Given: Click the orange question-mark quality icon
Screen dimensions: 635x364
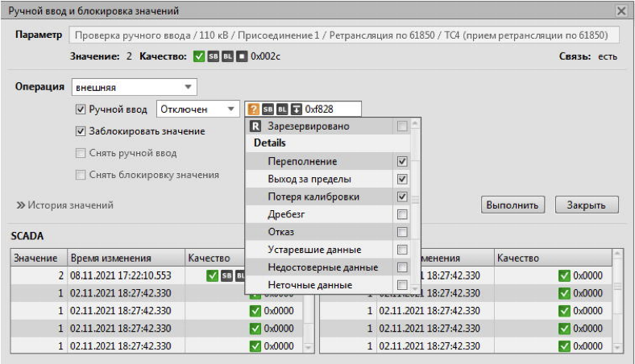Looking at the screenshot, I should pyautogui.click(x=253, y=110).
